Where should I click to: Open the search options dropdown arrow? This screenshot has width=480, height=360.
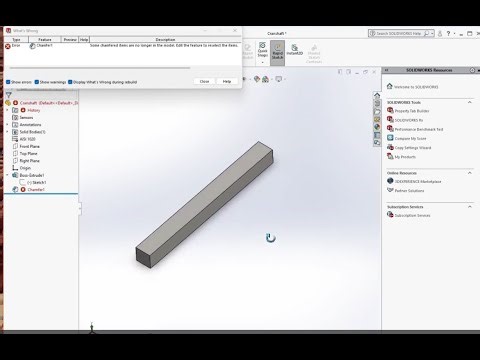point(432,33)
